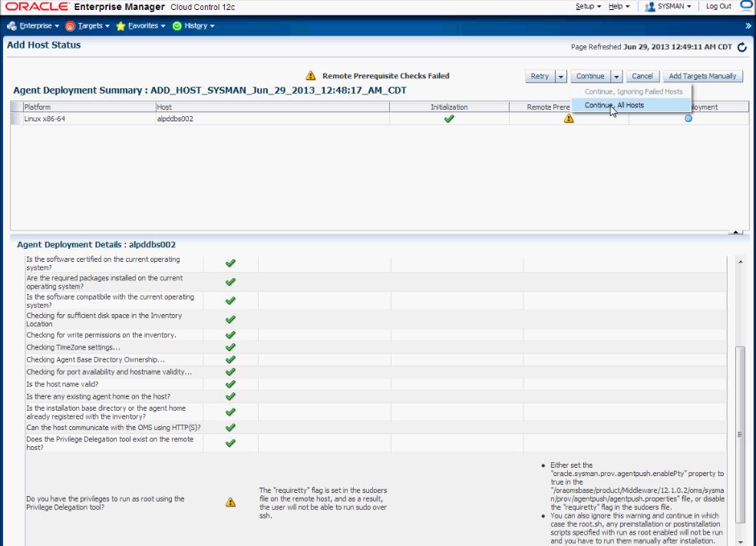
Task: Click the SYSMAN user icon
Action: (x=650, y=7)
